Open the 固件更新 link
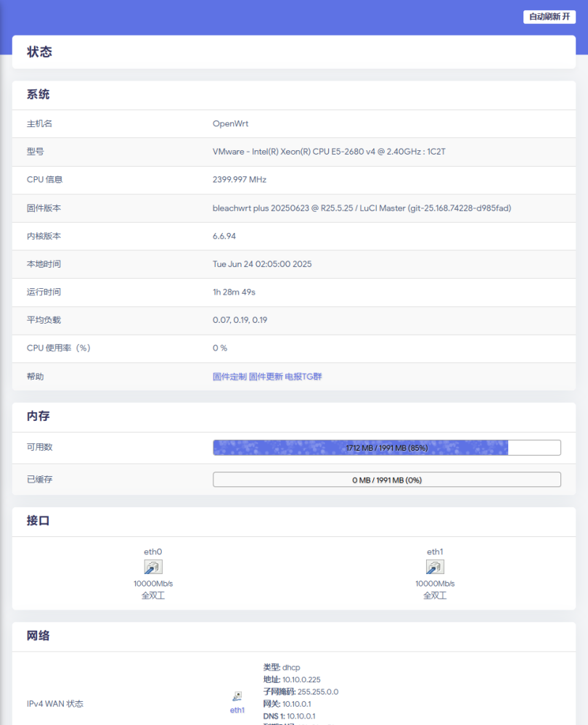The height and width of the screenshot is (725, 588). (x=266, y=377)
